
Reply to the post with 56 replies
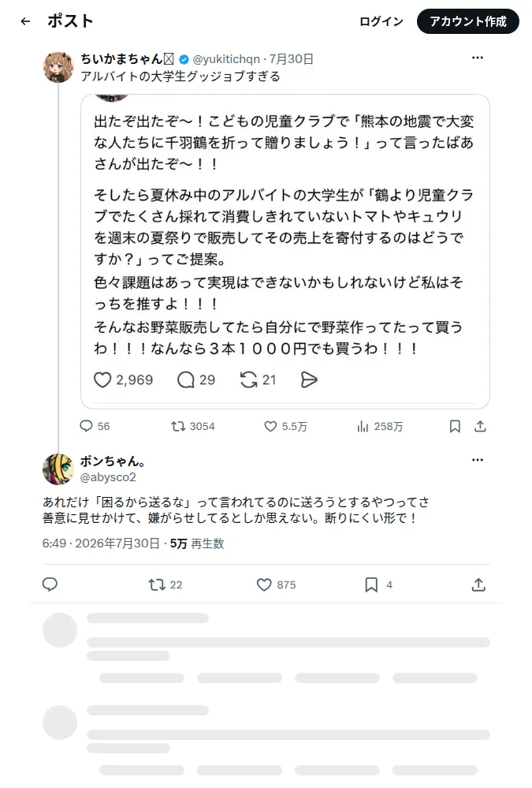(x=95, y=426)
